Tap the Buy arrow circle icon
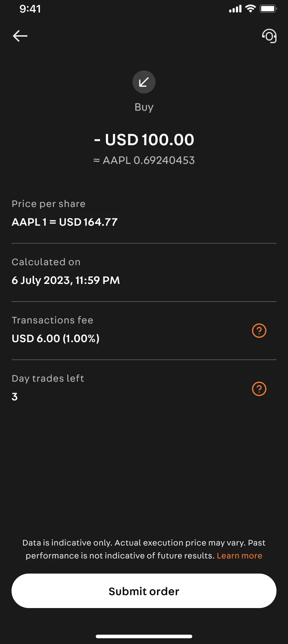This screenshot has width=288, height=644. (x=144, y=82)
